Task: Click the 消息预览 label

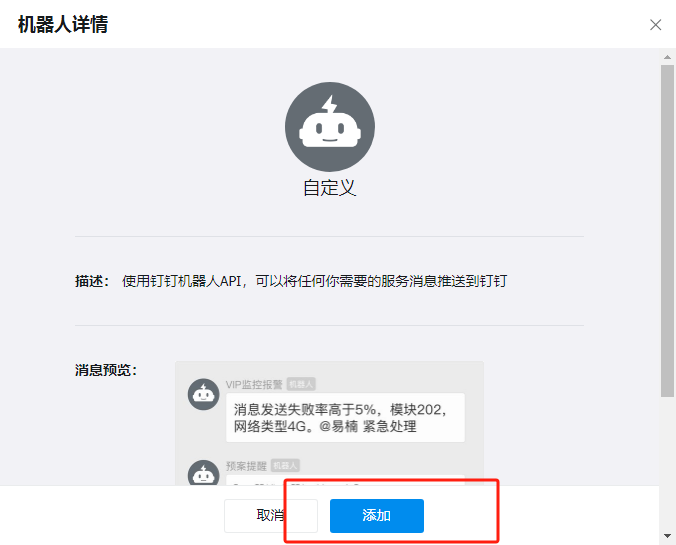Action: (x=106, y=370)
